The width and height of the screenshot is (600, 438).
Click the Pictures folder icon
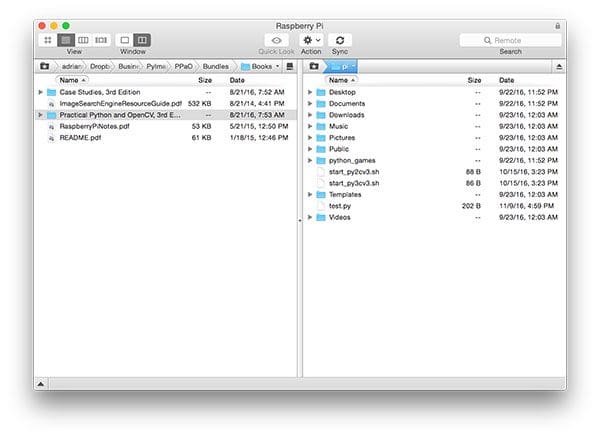pos(321,138)
